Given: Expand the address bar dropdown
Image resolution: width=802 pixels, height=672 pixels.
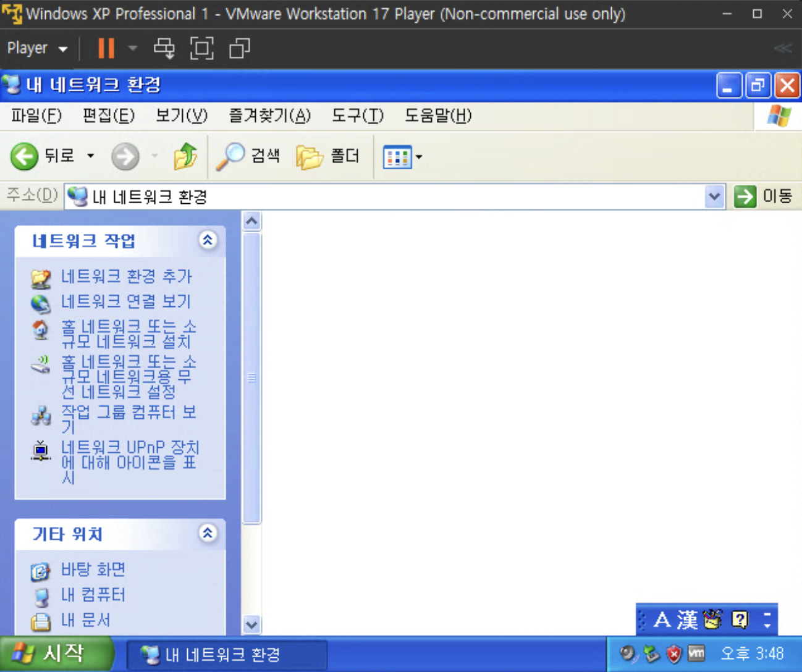Looking at the screenshot, I should coord(715,196).
